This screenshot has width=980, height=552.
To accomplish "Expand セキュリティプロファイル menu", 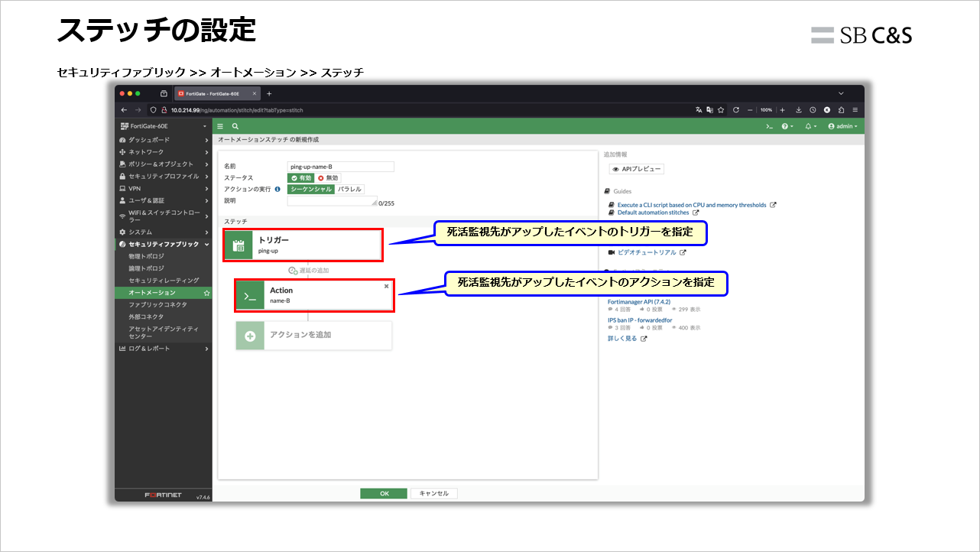I will click(163, 177).
